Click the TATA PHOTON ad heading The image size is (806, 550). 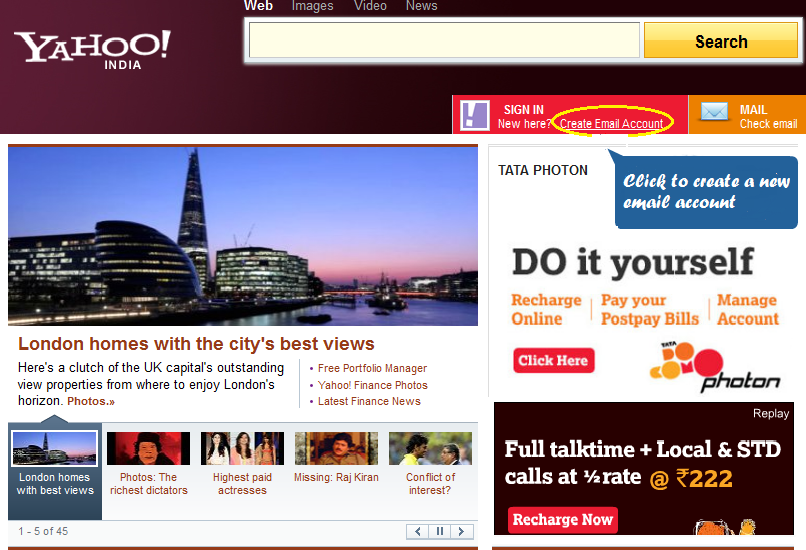click(543, 170)
